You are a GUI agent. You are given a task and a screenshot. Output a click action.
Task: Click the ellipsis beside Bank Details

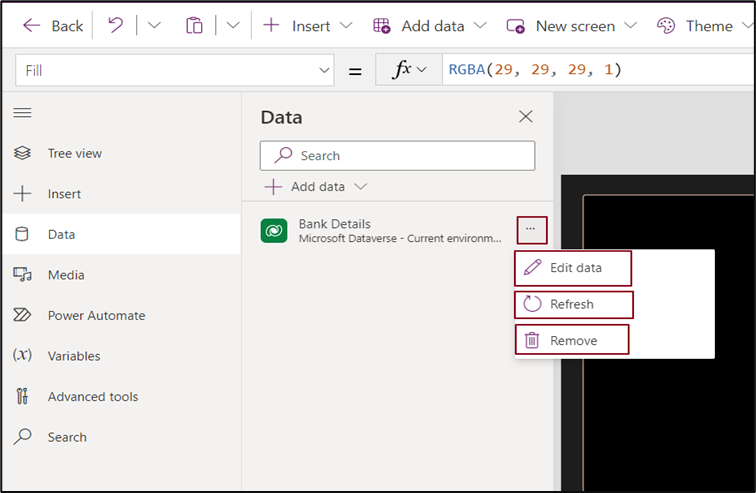coord(532,230)
